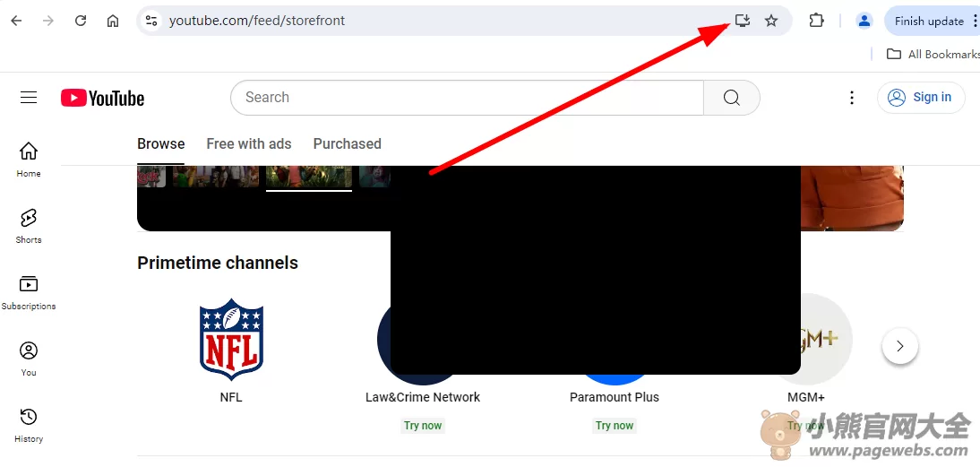Go to YouTube home via logo
The width and height of the screenshot is (980, 467).
coord(102,99)
